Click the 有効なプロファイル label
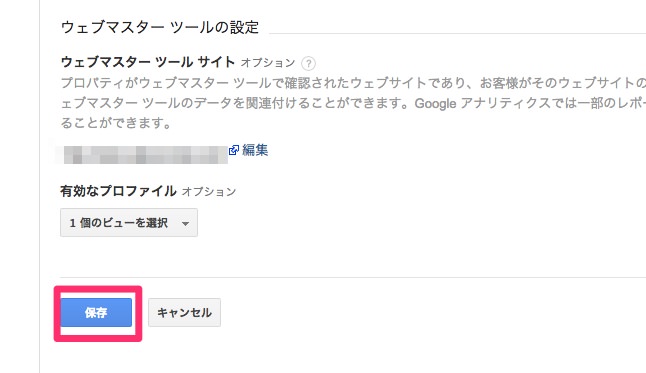646x373 pixels. pyautogui.click(x=118, y=191)
